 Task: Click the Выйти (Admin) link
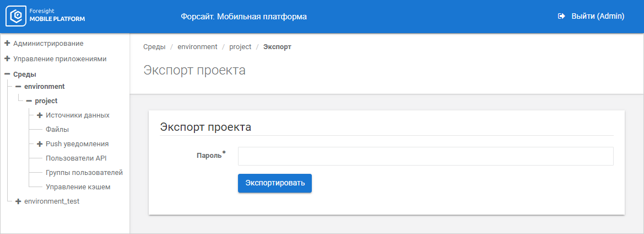point(597,17)
